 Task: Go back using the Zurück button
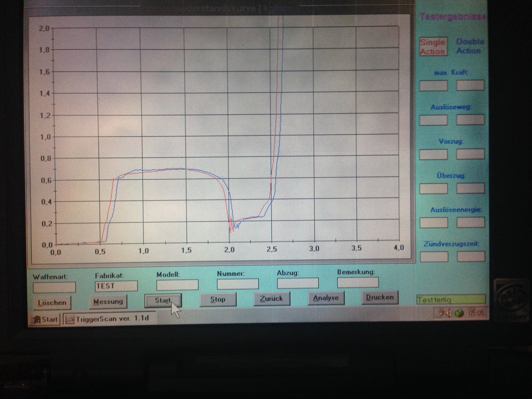[x=271, y=299]
